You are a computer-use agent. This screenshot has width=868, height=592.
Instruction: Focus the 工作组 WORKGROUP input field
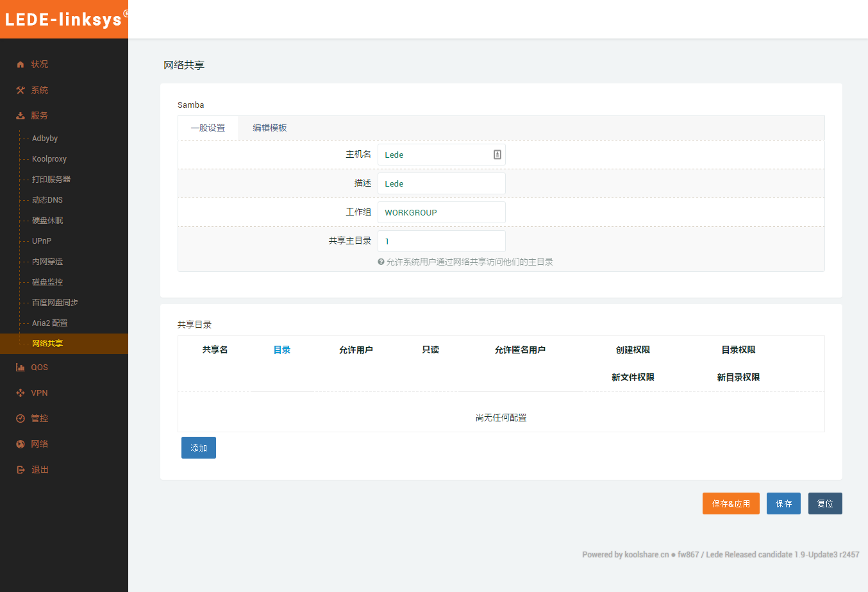click(x=441, y=212)
